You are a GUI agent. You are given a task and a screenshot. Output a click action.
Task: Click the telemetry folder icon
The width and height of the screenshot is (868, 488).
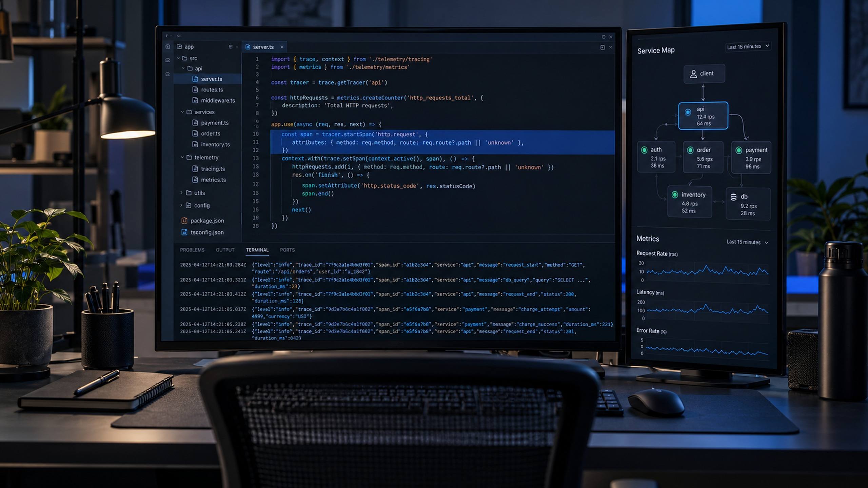point(189,158)
